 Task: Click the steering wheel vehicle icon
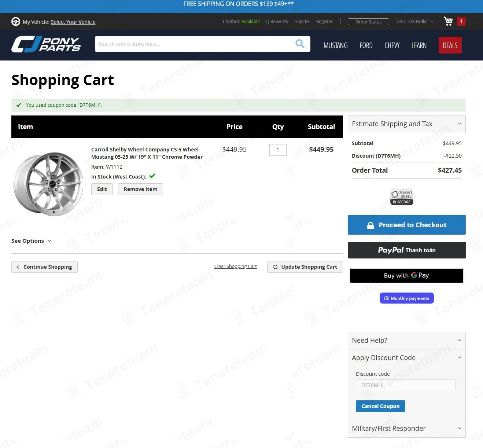point(16,22)
